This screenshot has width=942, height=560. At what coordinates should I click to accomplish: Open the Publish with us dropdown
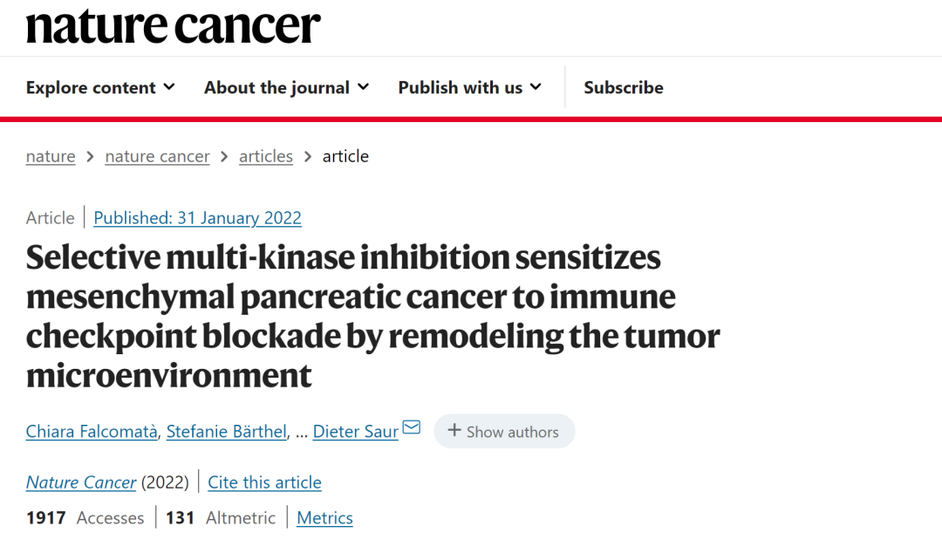click(x=470, y=88)
